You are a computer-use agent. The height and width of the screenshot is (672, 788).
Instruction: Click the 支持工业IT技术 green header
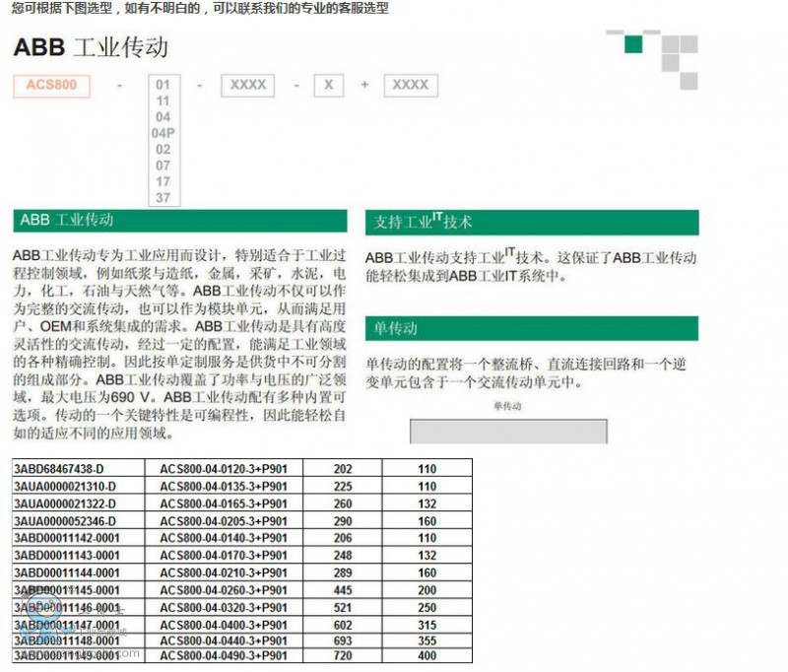coord(532,222)
